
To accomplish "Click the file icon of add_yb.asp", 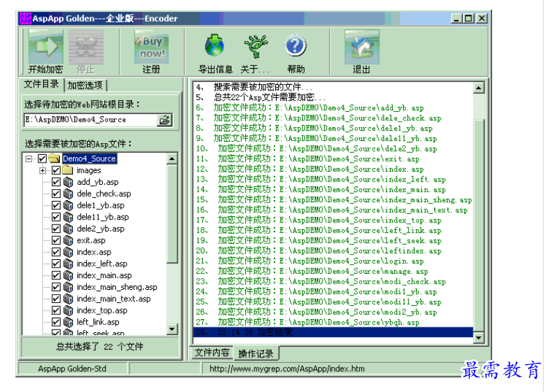I will pyautogui.click(x=68, y=182).
